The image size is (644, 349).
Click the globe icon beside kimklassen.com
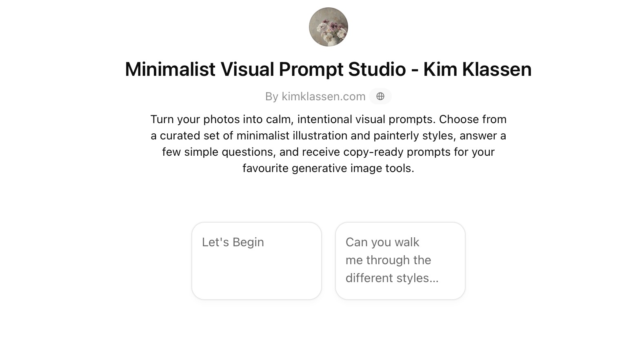click(x=380, y=96)
